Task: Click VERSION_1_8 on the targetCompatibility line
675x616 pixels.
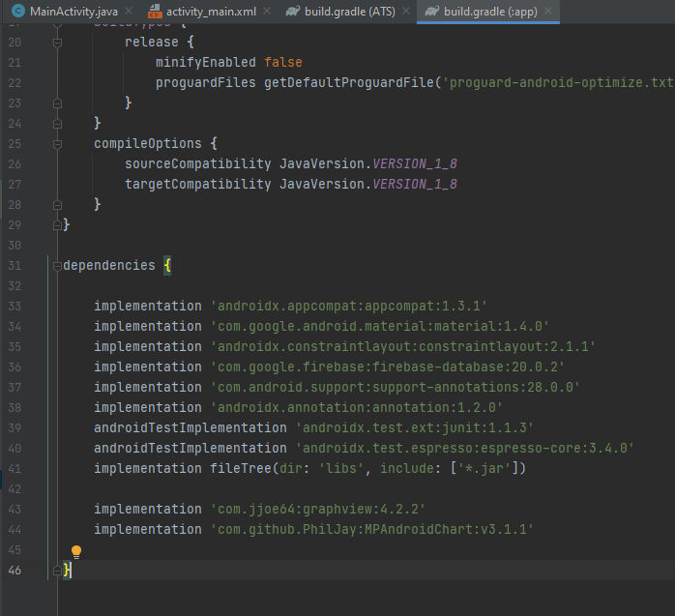Action: point(415,185)
